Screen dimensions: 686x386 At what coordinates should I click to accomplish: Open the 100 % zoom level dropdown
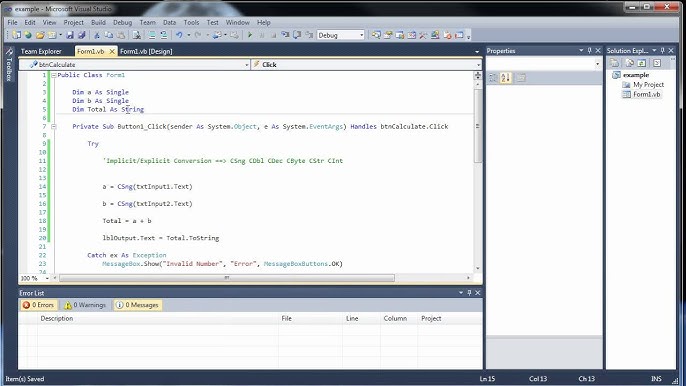(x=35, y=278)
